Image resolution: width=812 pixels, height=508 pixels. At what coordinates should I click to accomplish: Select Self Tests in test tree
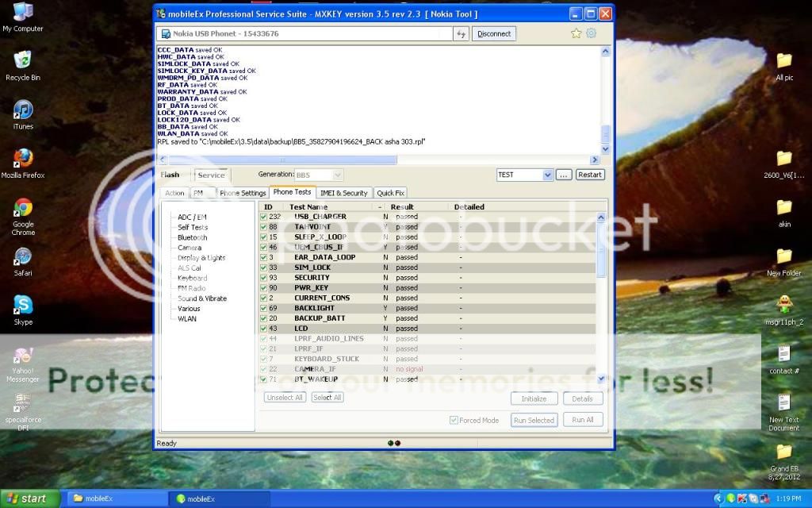193,227
